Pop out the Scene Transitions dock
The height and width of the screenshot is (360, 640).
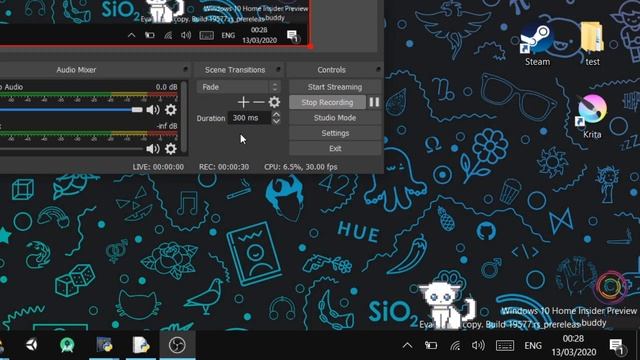click(278, 69)
